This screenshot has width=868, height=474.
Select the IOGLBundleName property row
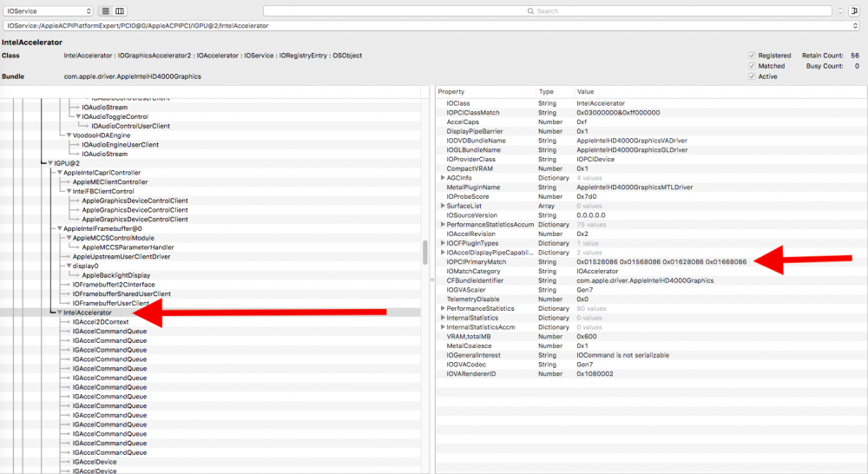[x=651, y=149]
